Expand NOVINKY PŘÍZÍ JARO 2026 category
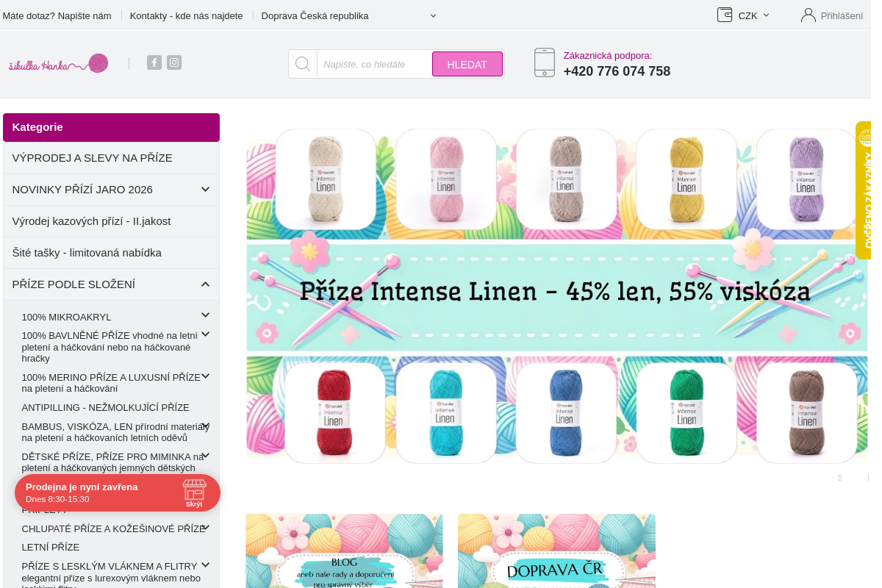This screenshot has width=882, height=588. 205,190
